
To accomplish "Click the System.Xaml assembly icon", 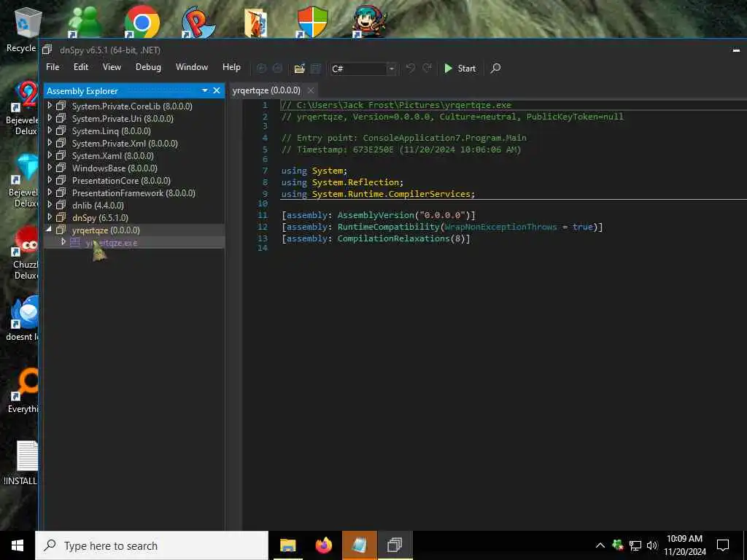I will tap(61, 155).
